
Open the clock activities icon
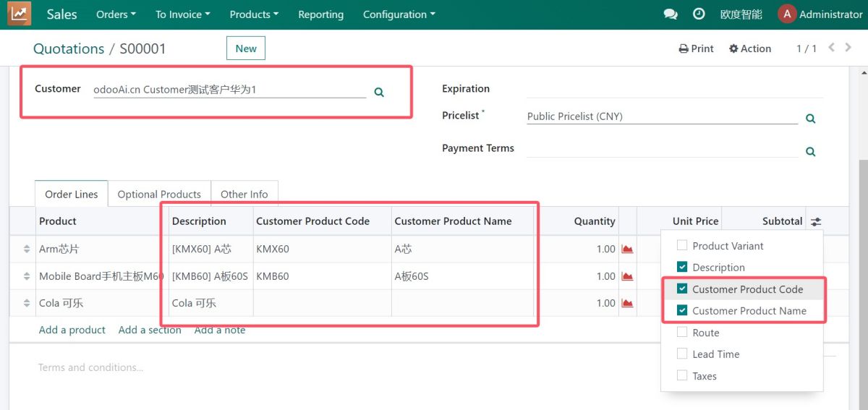(x=699, y=14)
